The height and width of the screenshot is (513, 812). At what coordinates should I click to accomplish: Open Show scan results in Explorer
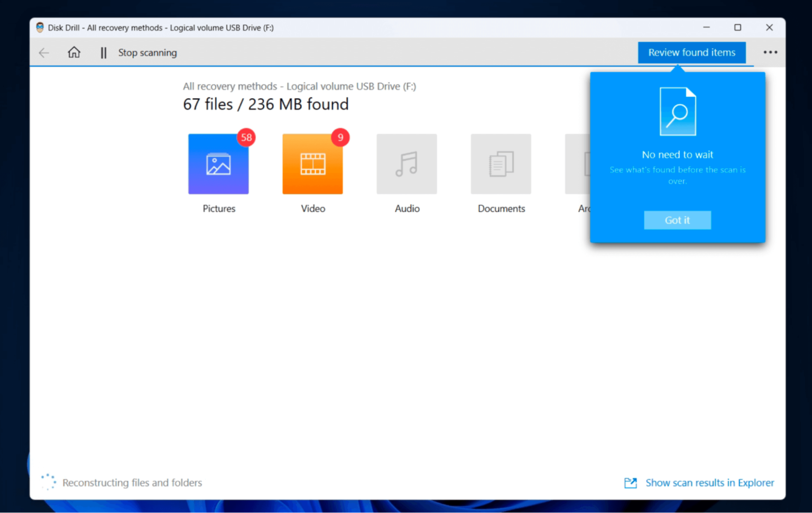709,483
